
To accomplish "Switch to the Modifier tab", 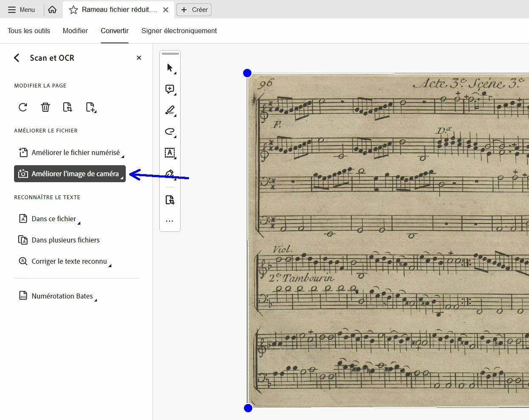I will coord(75,31).
